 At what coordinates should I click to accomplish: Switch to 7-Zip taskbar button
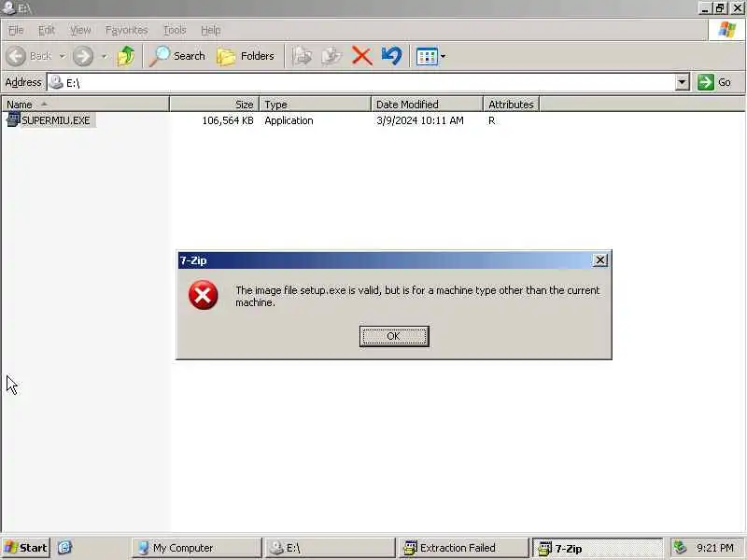[598, 548]
